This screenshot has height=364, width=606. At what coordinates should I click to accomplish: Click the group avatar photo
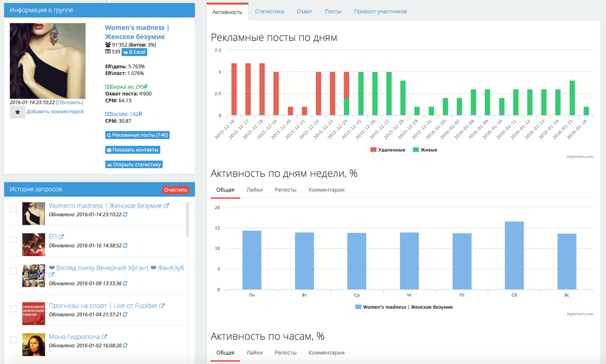coord(48,61)
